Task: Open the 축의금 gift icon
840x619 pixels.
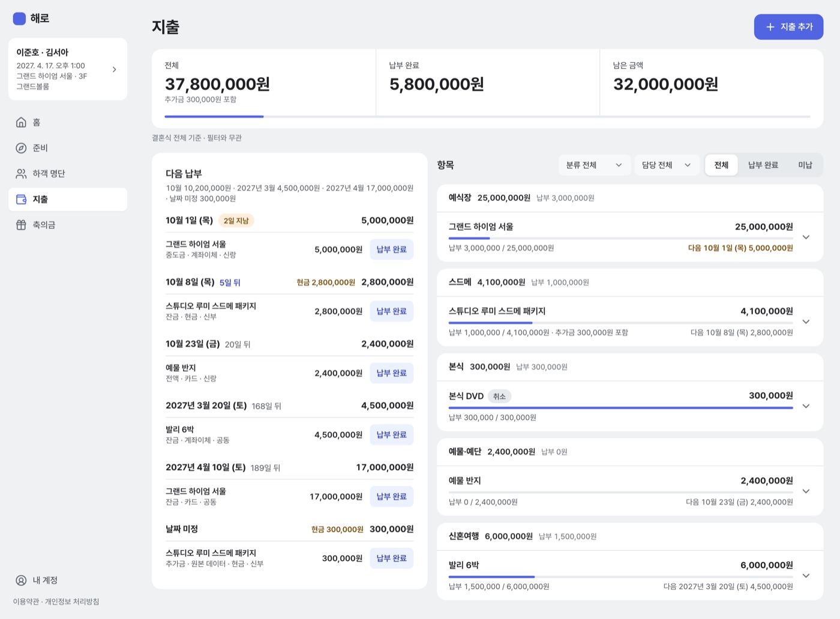Action: pyautogui.click(x=21, y=225)
